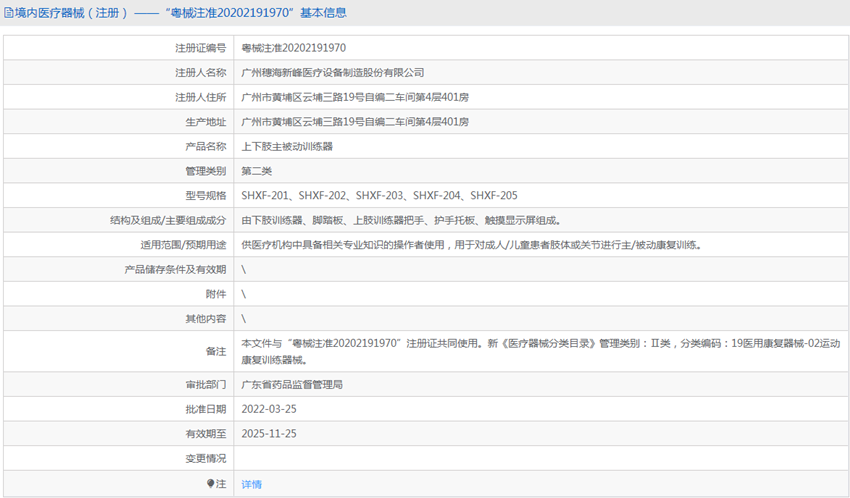The image size is (850, 498).
Task: Click the 注册人住所 address value
Action: click(x=355, y=98)
